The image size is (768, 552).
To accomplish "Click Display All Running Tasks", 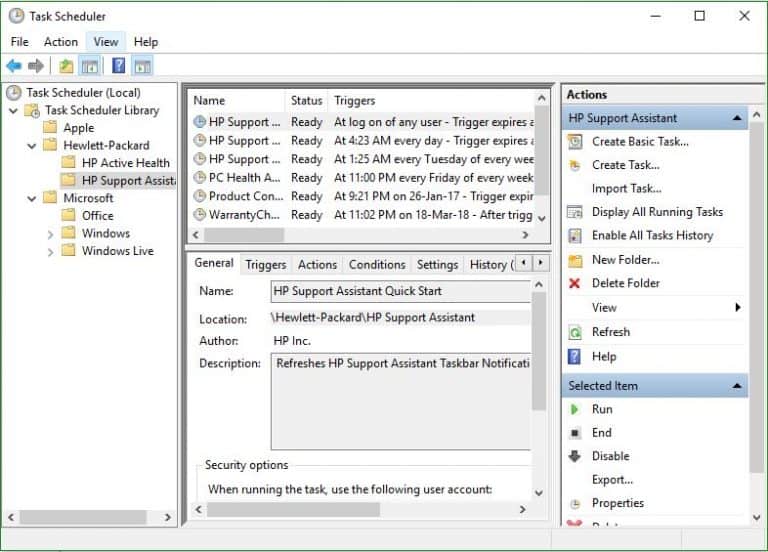I will [x=656, y=212].
